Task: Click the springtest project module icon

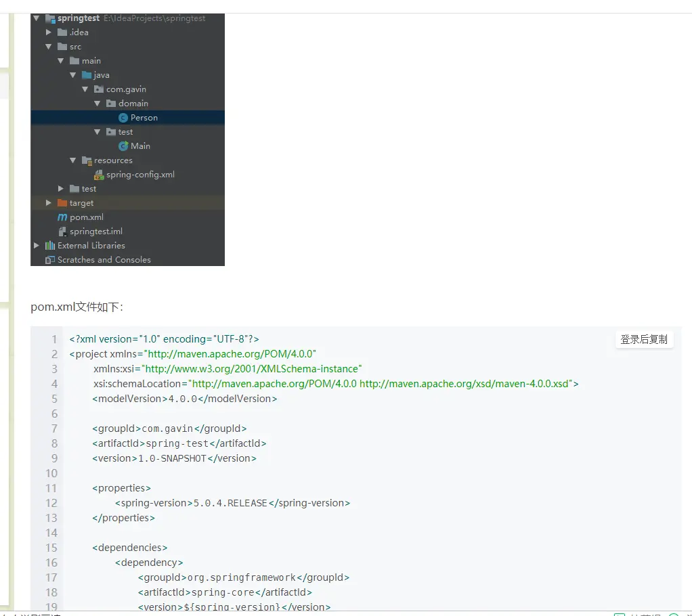Action: [50, 18]
